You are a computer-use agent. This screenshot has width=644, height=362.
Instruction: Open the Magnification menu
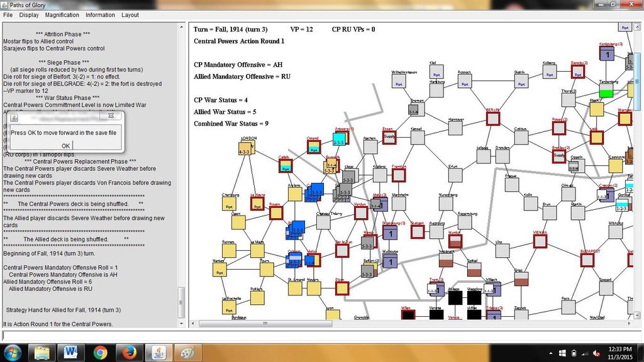click(x=62, y=15)
